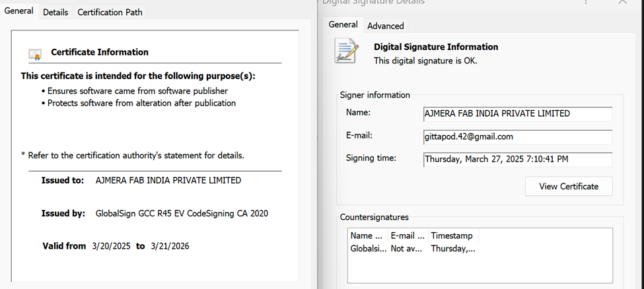Close the Digital Signature Details window

(623, 1)
